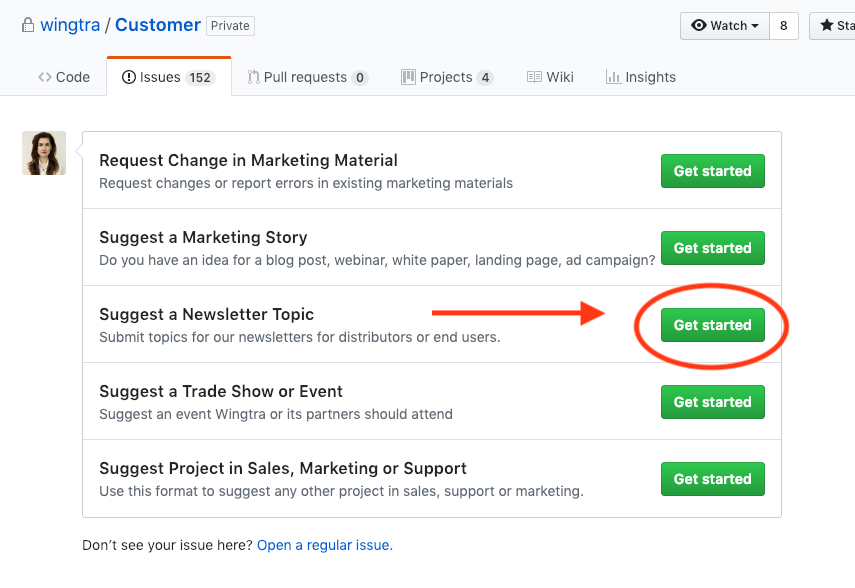View the Insights tab
Image resolution: width=855 pixels, height=588 pixels.
(x=640, y=77)
